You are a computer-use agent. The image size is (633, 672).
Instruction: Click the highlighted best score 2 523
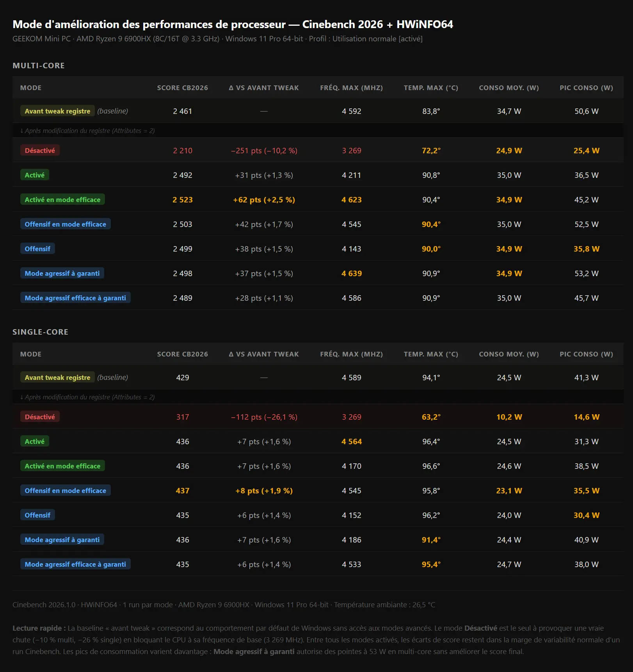[183, 200]
